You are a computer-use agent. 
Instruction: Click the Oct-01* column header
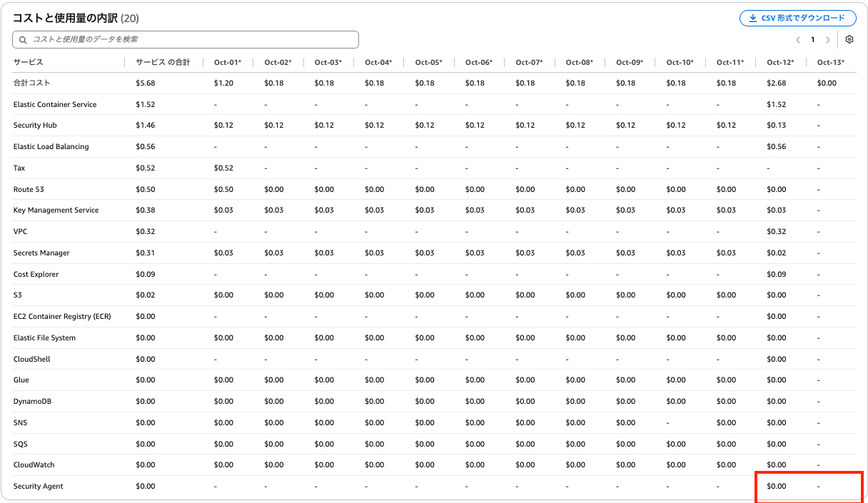pos(228,63)
